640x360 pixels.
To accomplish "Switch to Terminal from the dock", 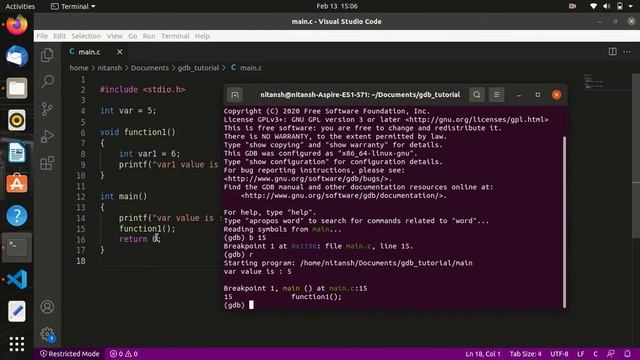I will [17, 247].
